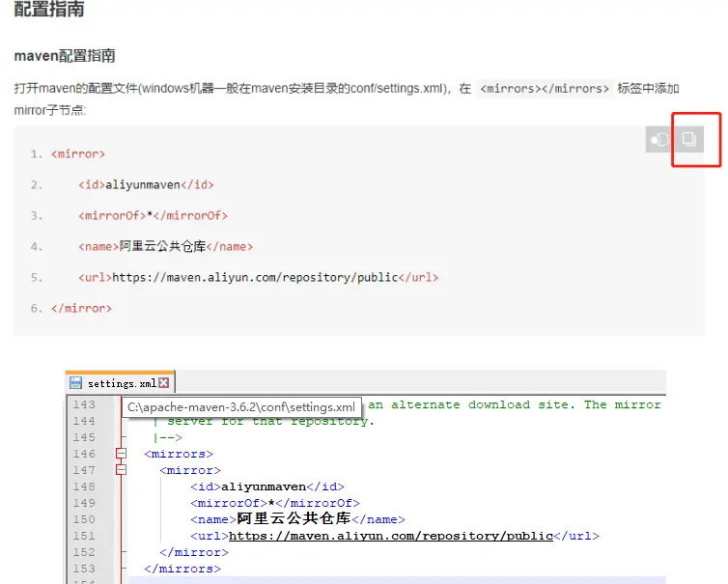Click the </mirror> tag on editor line 152
The width and height of the screenshot is (728, 584).
(194, 552)
